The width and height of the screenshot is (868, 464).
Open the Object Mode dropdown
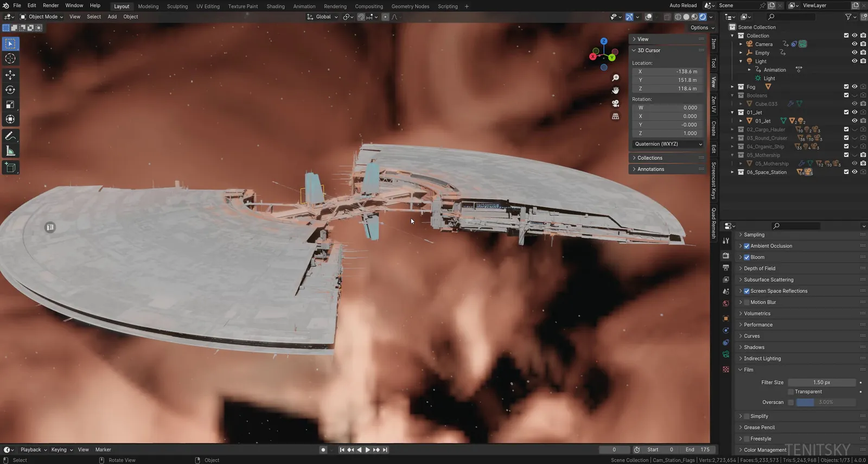tap(42, 16)
